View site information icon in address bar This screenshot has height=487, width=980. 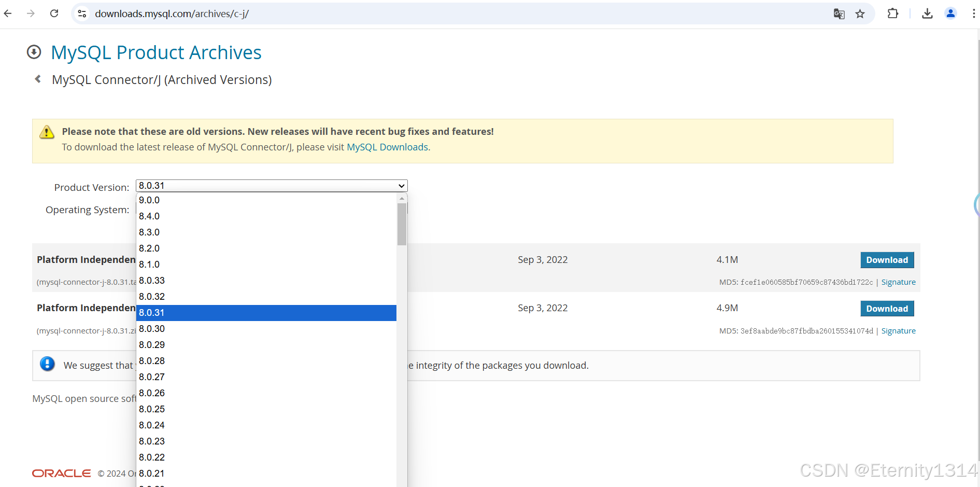(x=82, y=13)
